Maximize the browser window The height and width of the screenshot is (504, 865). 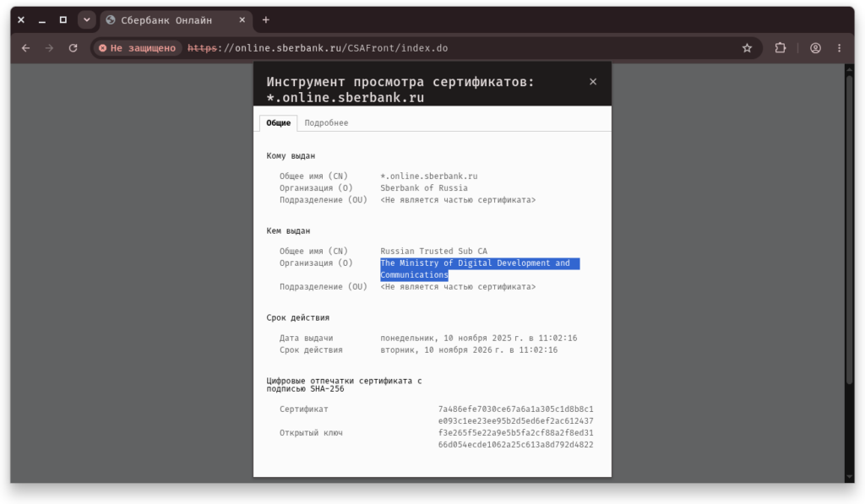63,20
